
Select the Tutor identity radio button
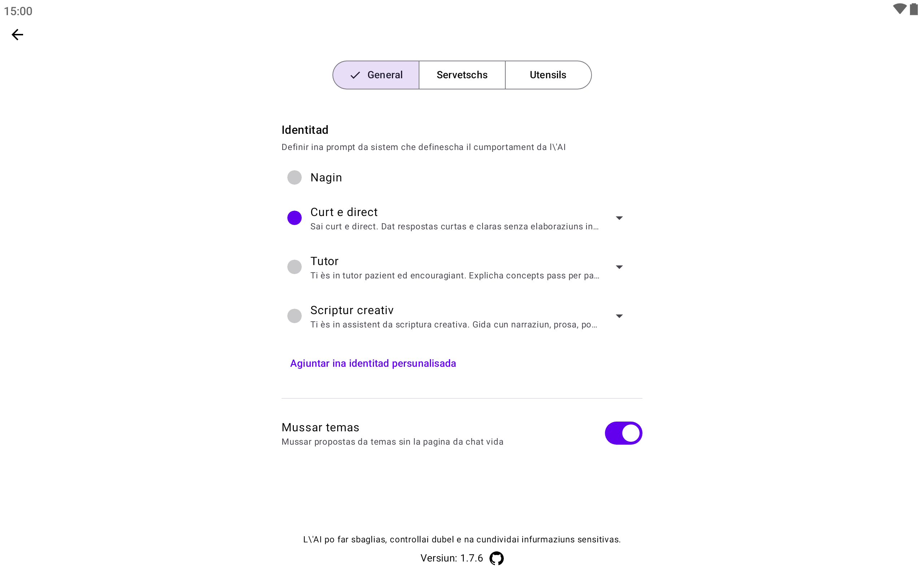(295, 267)
